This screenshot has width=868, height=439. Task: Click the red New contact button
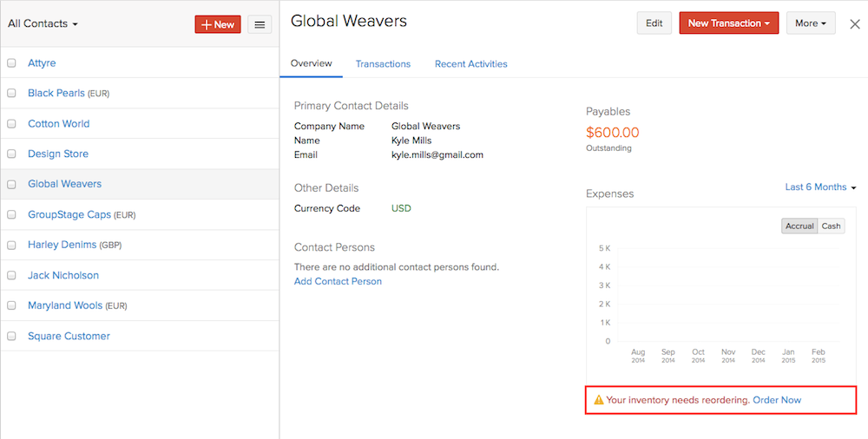(x=218, y=24)
